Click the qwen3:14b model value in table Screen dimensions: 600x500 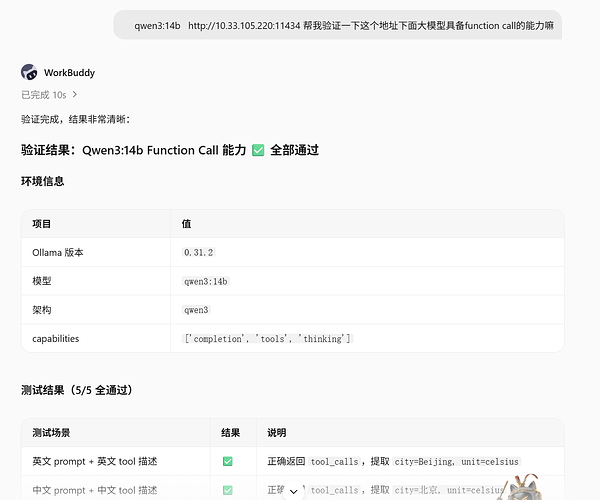click(x=205, y=282)
